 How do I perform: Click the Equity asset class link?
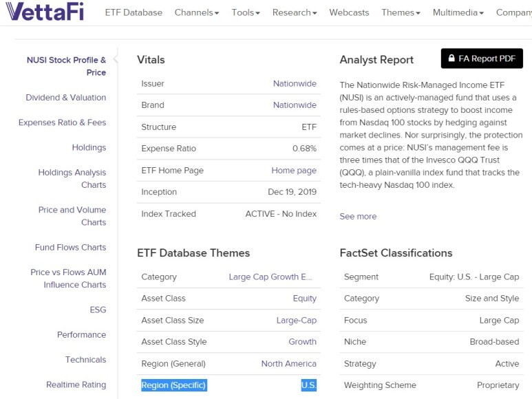[x=305, y=299]
